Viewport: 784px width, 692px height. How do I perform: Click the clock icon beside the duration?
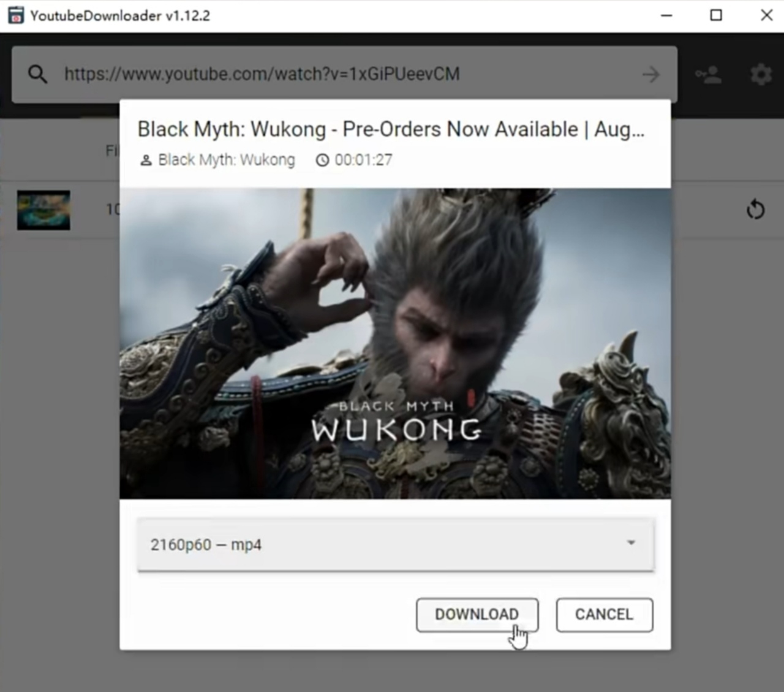[x=322, y=161]
